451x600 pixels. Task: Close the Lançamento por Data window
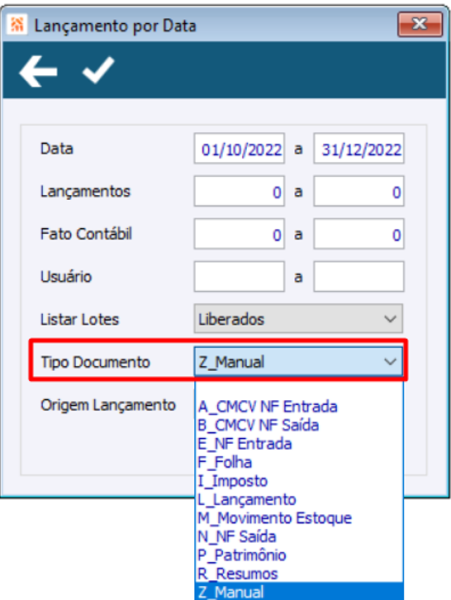coord(420,24)
